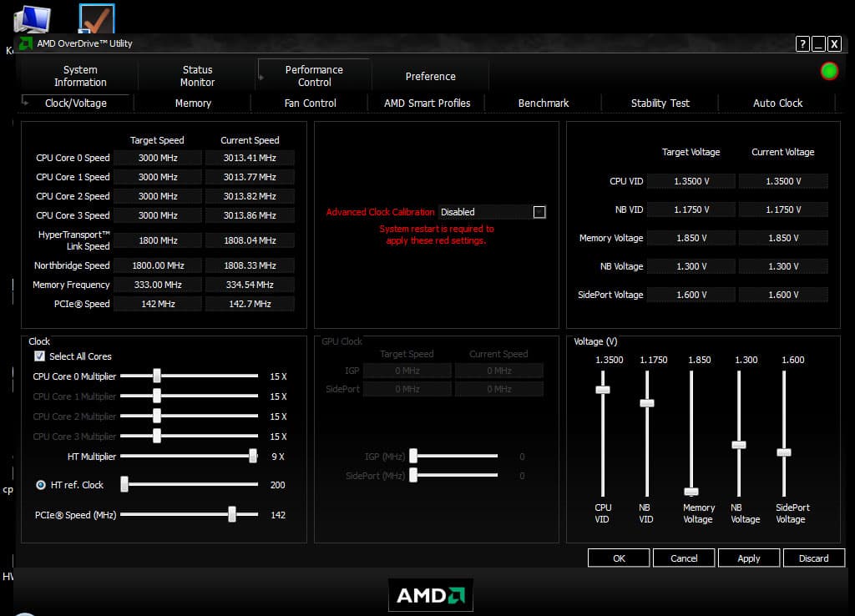Click the Memory Voltage slider handle
The width and height of the screenshot is (855, 616).
[x=691, y=492]
